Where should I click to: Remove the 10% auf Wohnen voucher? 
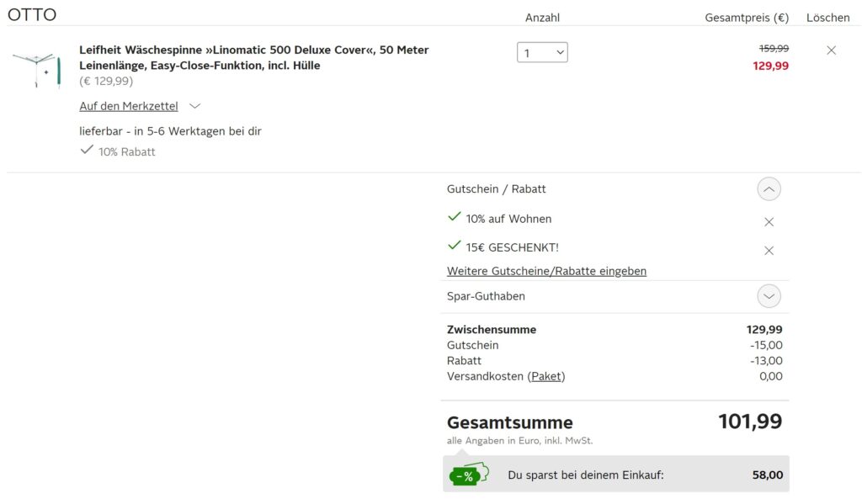click(x=769, y=221)
